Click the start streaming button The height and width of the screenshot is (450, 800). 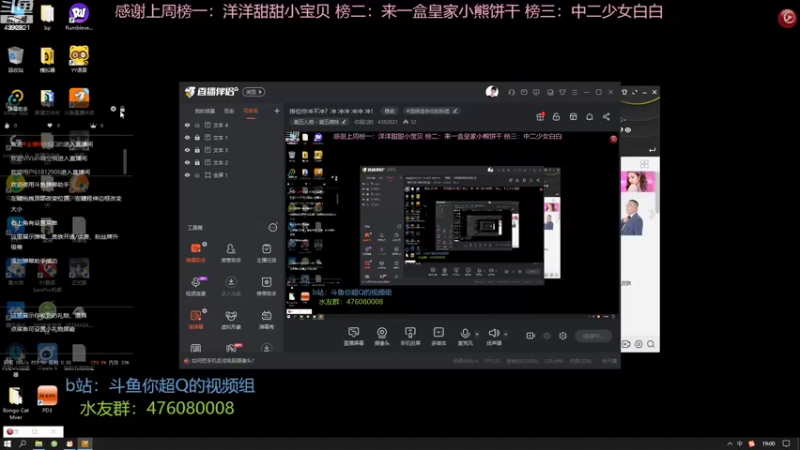593,336
